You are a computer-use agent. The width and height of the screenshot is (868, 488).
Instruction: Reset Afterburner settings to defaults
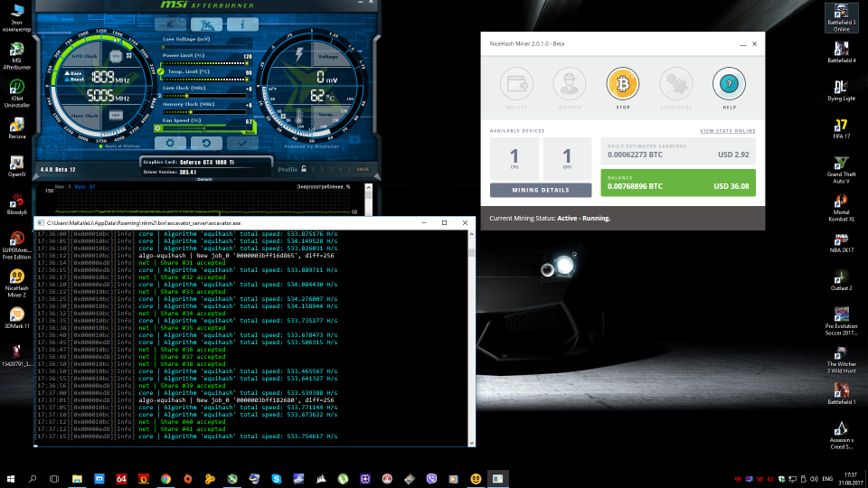pyautogui.click(x=206, y=143)
